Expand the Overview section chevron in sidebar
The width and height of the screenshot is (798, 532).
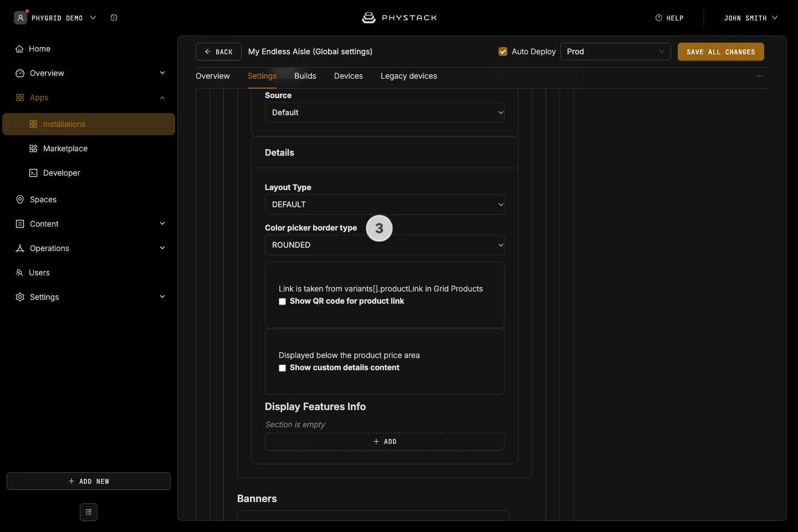pyautogui.click(x=162, y=73)
